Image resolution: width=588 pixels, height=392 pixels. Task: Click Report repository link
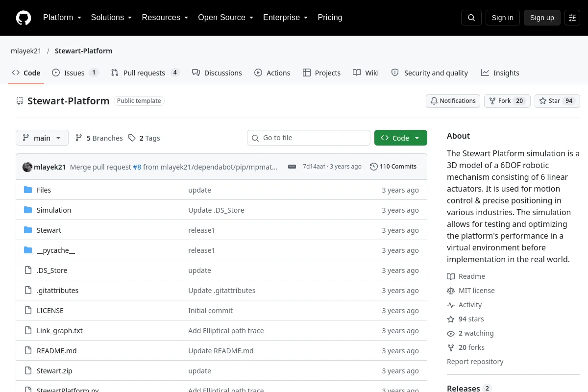pyautogui.click(x=475, y=362)
